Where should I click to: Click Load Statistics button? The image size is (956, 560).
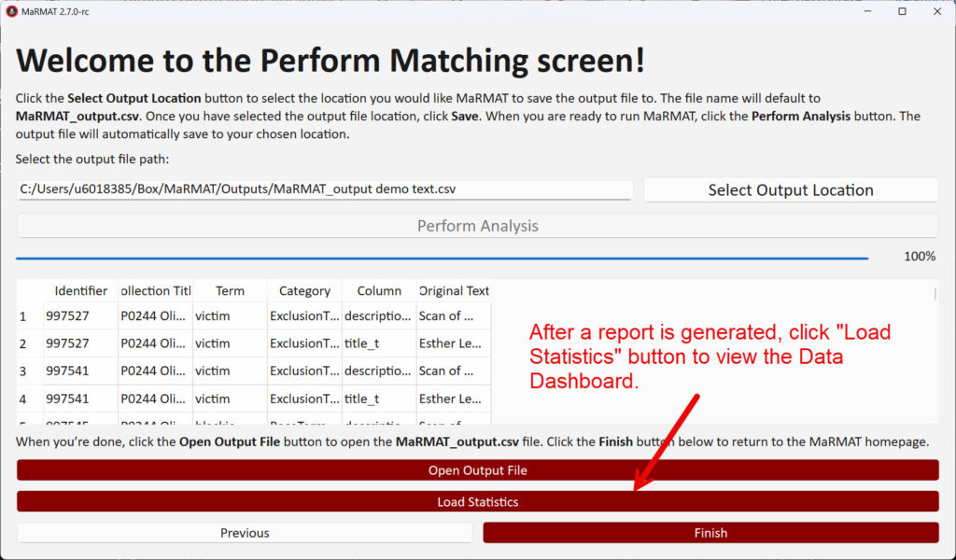point(477,501)
